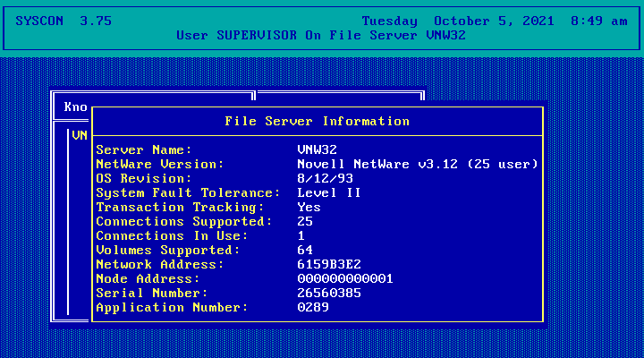Viewport: 644px width, 358px height.
Task: Click the Network Address label
Action: pyautogui.click(x=160, y=264)
